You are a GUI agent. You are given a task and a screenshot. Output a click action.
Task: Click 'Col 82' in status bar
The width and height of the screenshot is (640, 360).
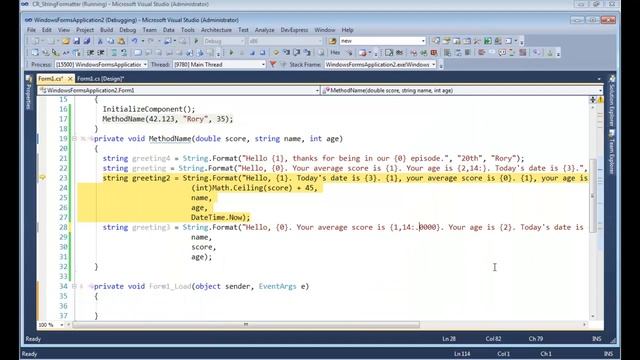[493, 339]
